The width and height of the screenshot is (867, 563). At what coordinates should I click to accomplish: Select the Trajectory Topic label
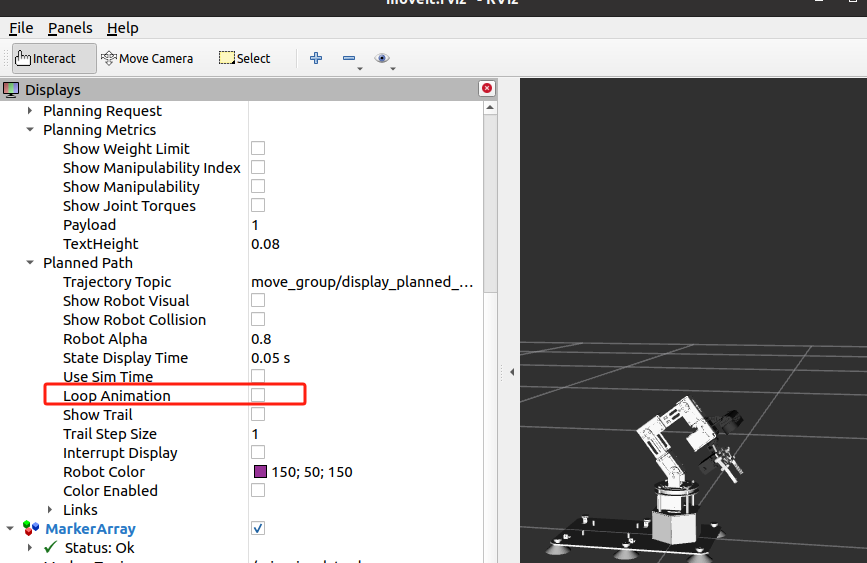tap(117, 282)
